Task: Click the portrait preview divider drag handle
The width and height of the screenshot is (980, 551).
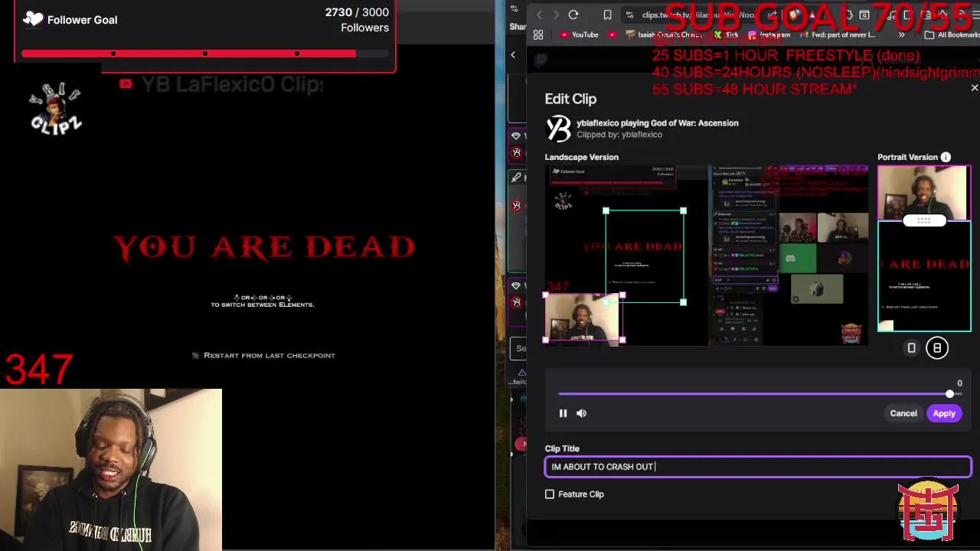Action: pos(924,221)
